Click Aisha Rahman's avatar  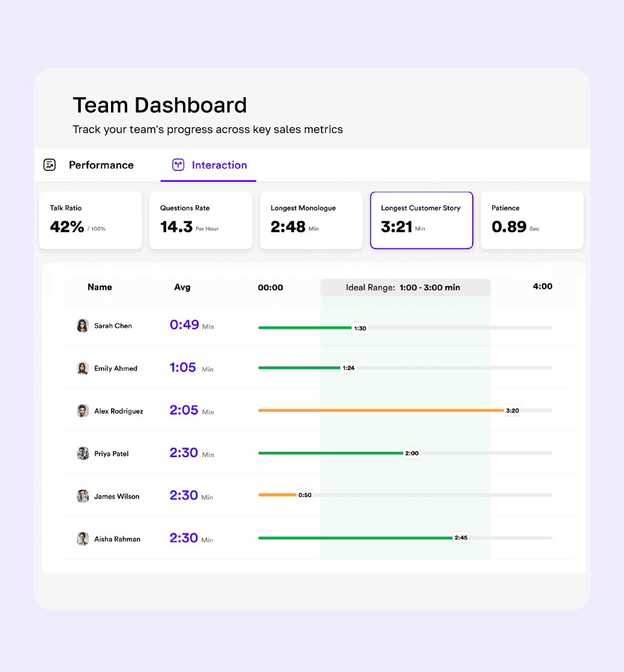tap(83, 539)
